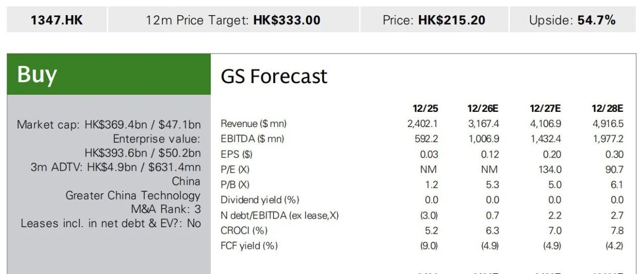Click the Market cap HK$369.4bn text

109,125
